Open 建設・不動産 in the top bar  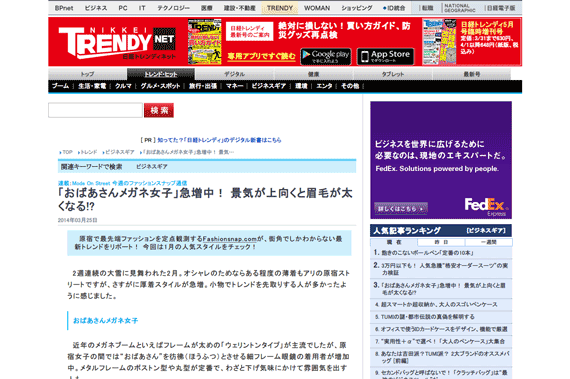[x=240, y=8]
